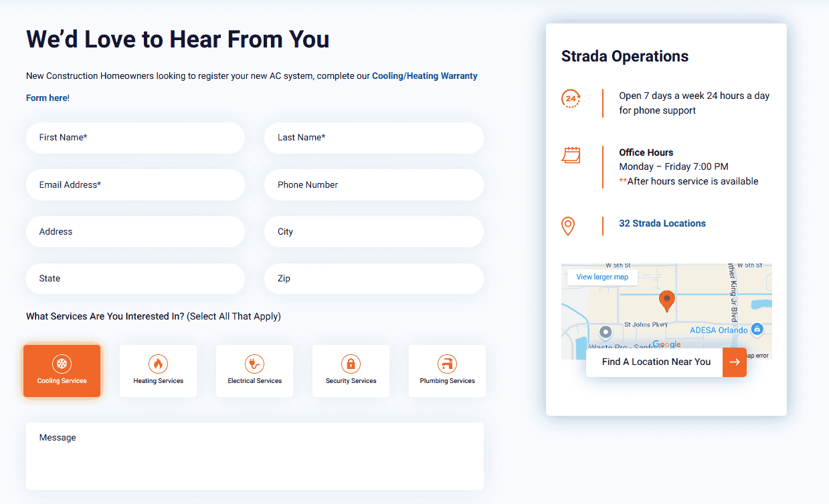Deselect the Cooling Services option tile
The width and height of the screenshot is (829, 504).
[x=62, y=372]
